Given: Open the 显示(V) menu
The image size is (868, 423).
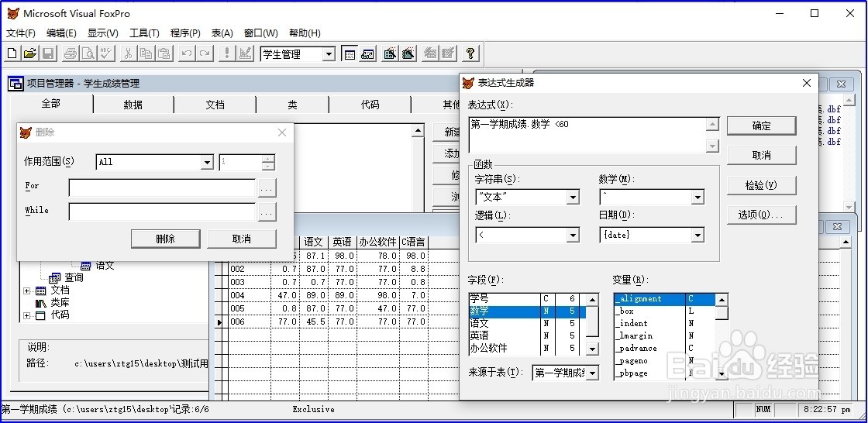Looking at the screenshot, I should click(103, 33).
